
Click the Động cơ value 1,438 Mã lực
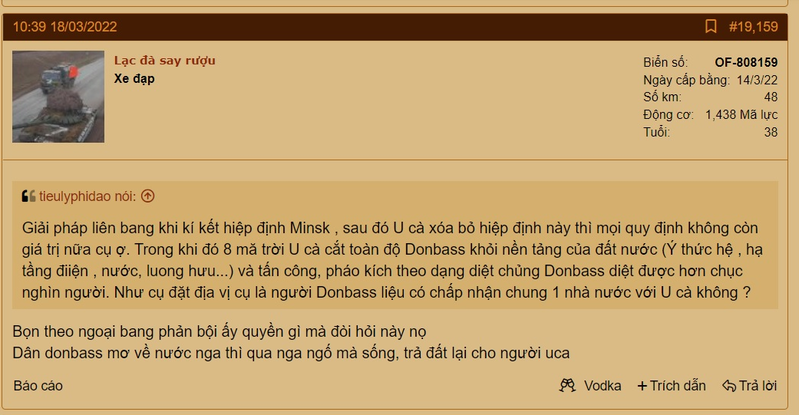(x=741, y=115)
